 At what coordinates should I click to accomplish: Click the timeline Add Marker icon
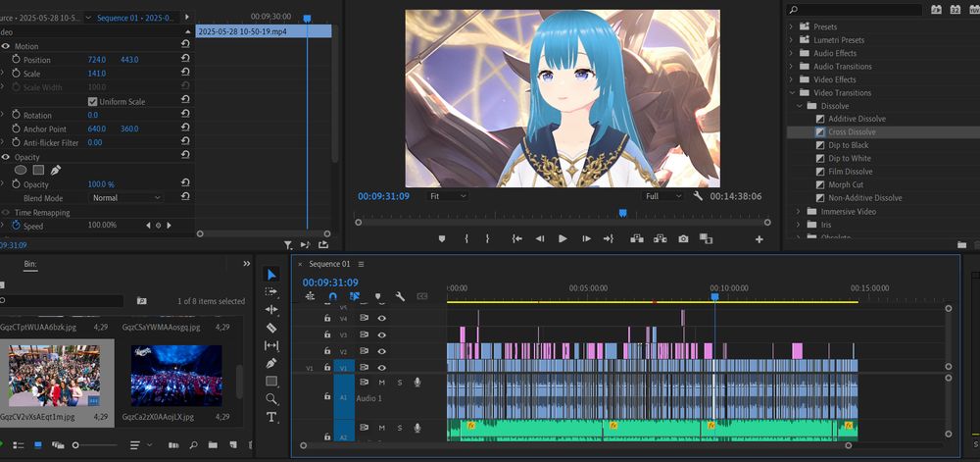click(377, 296)
